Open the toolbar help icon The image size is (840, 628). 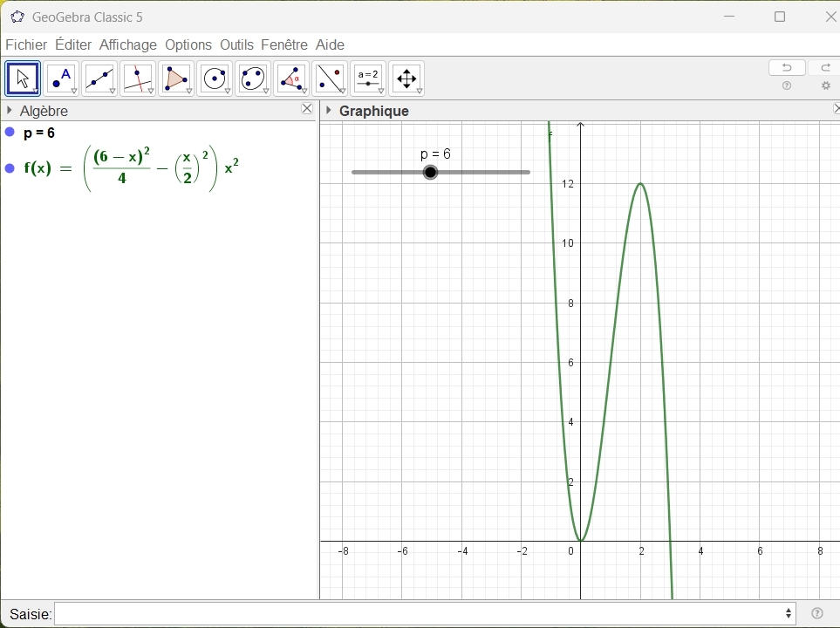[x=787, y=85]
